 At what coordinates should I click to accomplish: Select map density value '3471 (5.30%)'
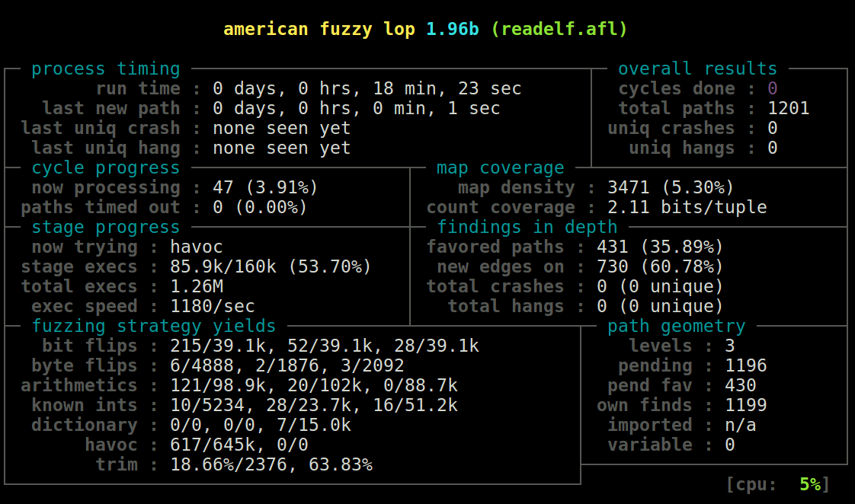coord(671,188)
